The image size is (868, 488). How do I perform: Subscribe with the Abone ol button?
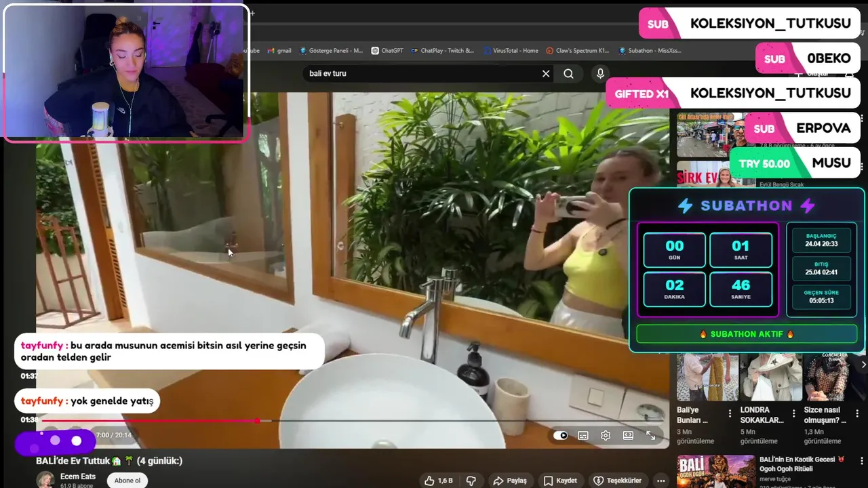click(127, 481)
